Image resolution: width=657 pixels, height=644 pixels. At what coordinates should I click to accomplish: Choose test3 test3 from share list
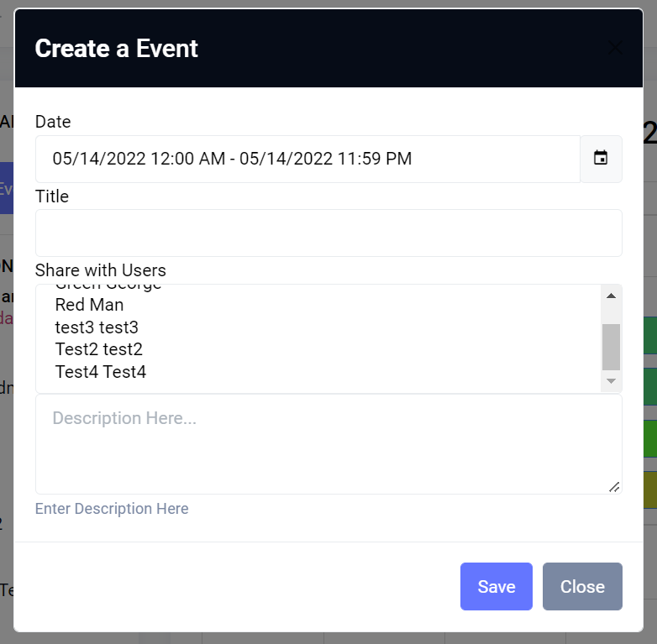[x=97, y=327]
